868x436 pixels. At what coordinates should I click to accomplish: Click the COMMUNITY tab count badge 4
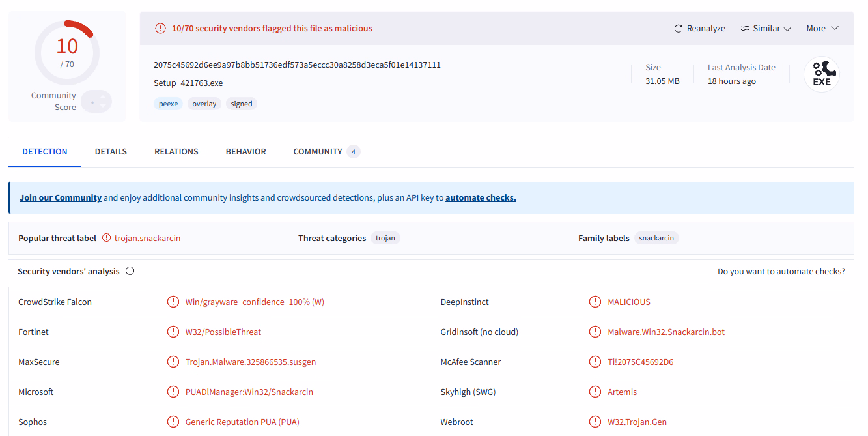pos(354,152)
